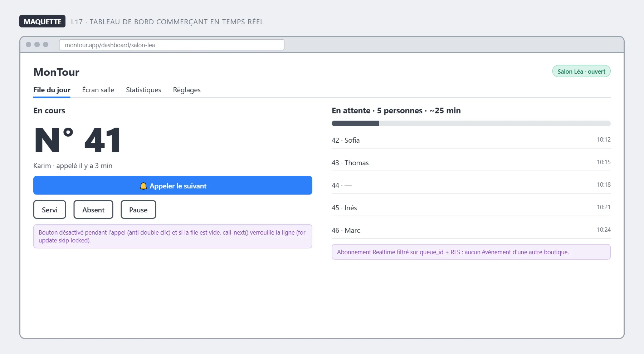
Task: Click the Salon Léa · ouvert status badge
Action: (x=581, y=71)
